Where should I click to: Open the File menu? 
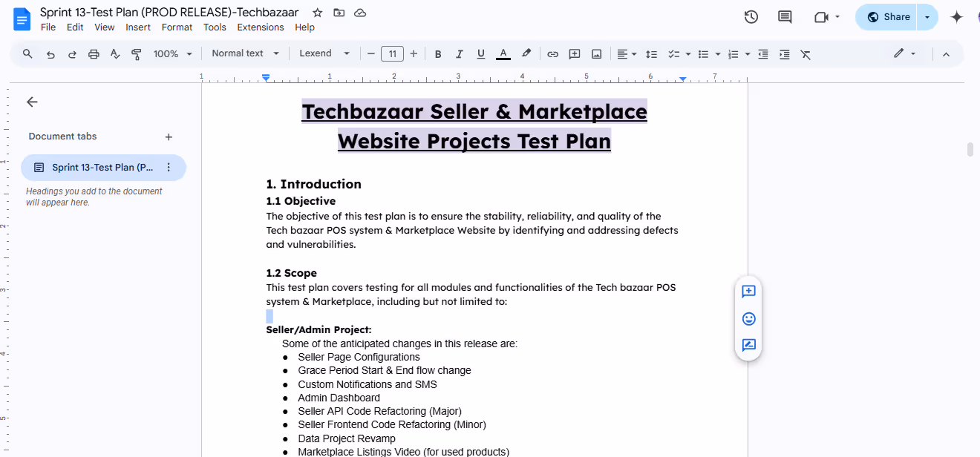click(x=48, y=27)
